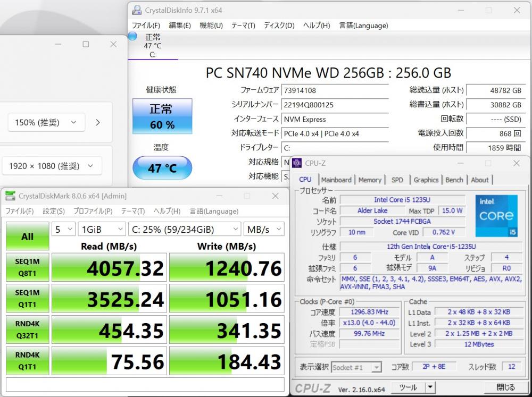Screen dimensions: 532x397
Task: Click the green All benchmark button
Action: (x=28, y=236)
